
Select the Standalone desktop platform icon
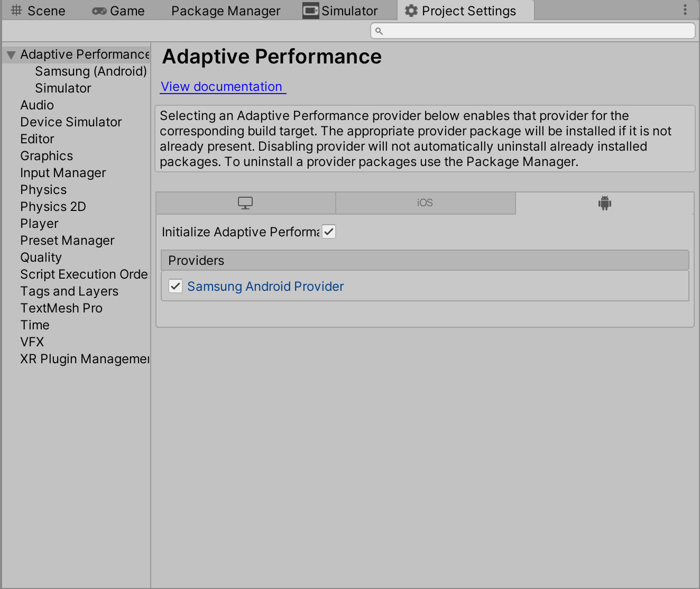coord(245,203)
